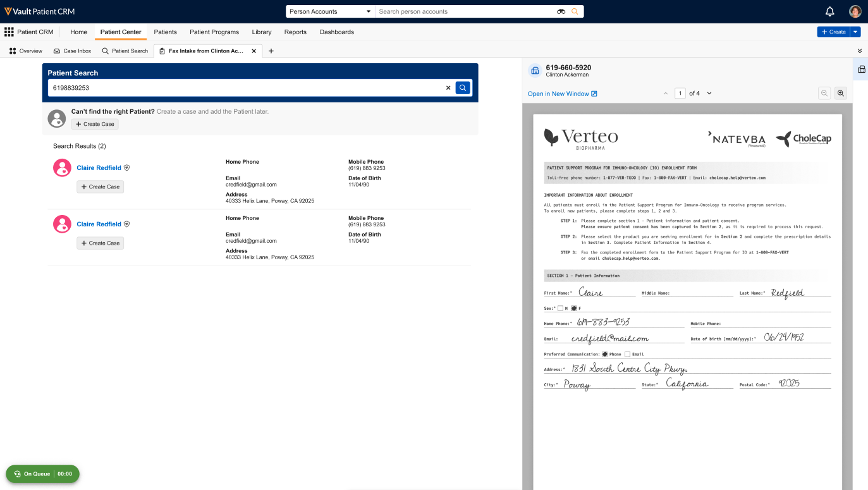Click the notifications bell icon
The image size is (868, 490).
click(829, 11)
